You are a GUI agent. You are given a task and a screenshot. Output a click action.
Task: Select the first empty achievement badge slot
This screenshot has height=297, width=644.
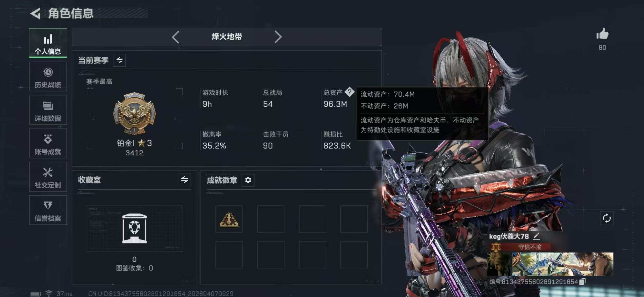click(x=271, y=219)
